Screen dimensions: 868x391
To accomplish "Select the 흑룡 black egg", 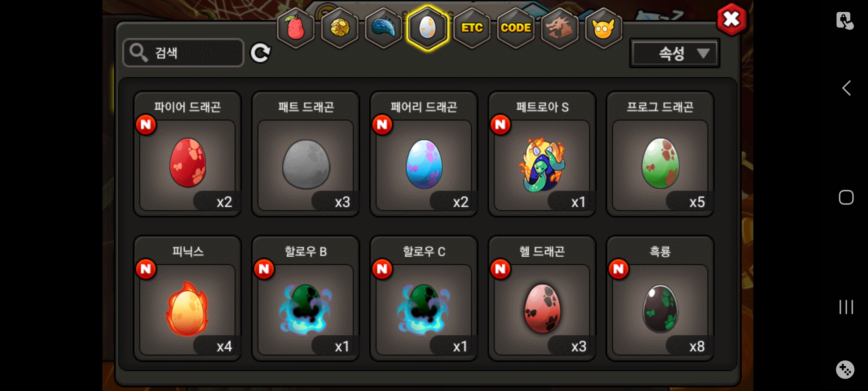I will (x=660, y=298).
